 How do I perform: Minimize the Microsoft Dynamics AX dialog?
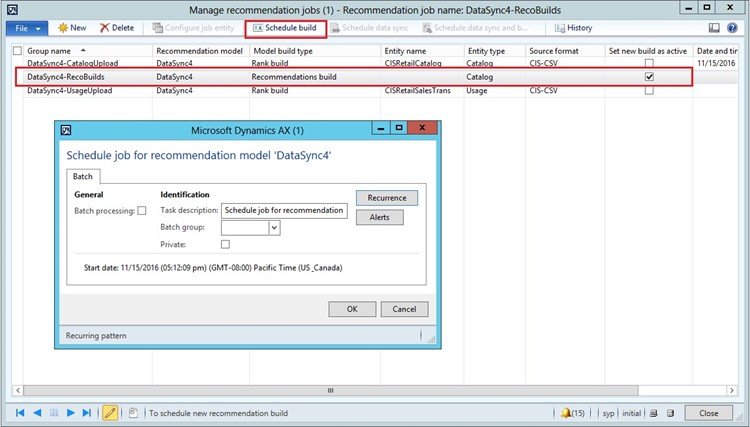coord(381,128)
